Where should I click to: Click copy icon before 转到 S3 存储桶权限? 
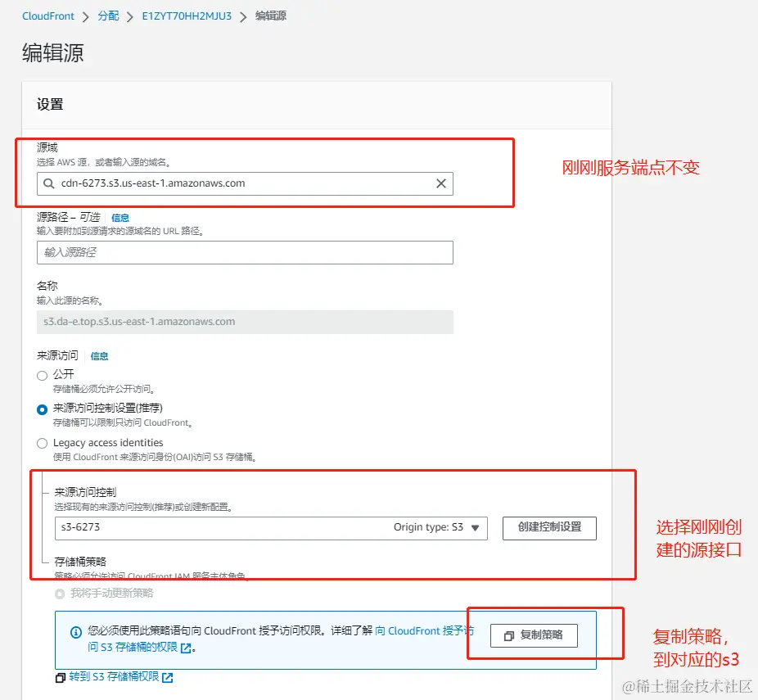click(x=61, y=678)
